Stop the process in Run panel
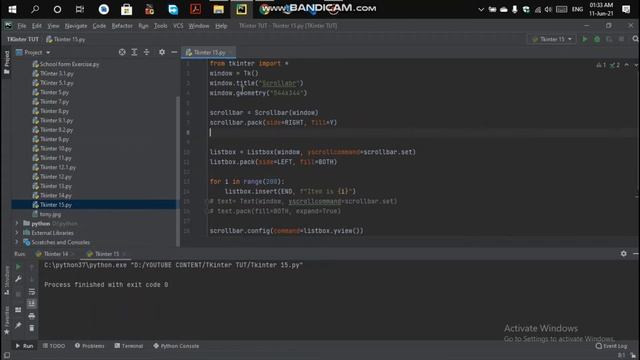 (18, 293)
